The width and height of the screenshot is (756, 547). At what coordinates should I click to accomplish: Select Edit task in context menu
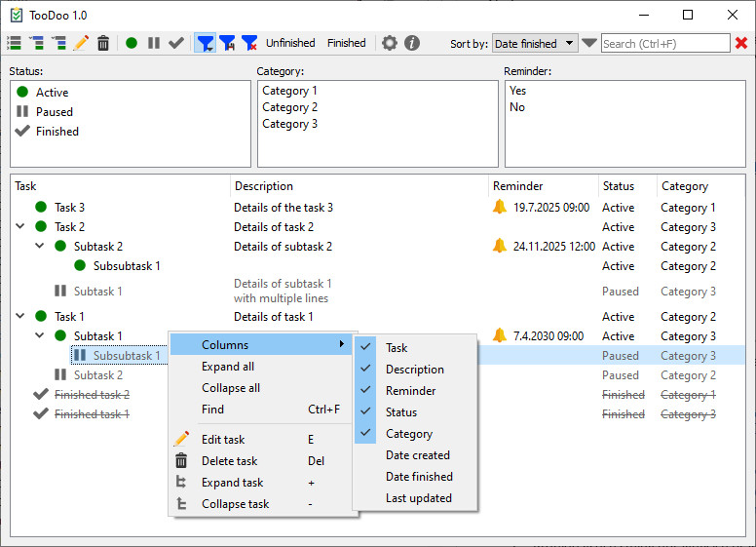click(x=261, y=439)
